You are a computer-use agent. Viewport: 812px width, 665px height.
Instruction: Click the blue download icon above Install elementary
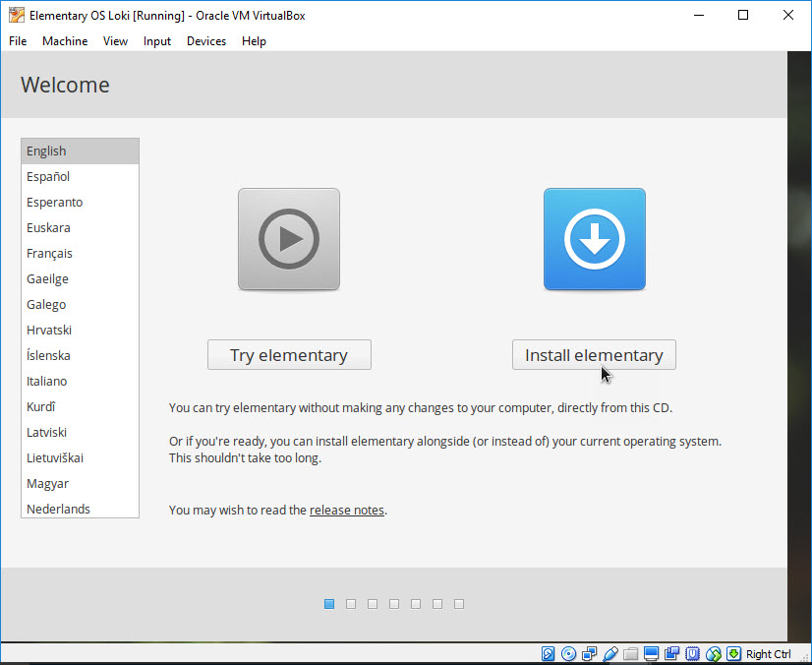click(595, 239)
